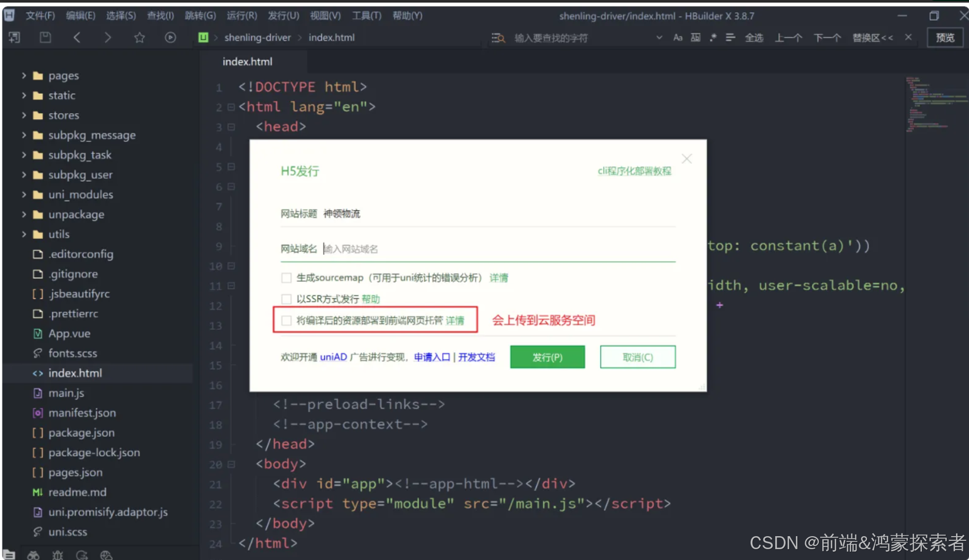Click the save file icon in toolbar

click(x=45, y=37)
